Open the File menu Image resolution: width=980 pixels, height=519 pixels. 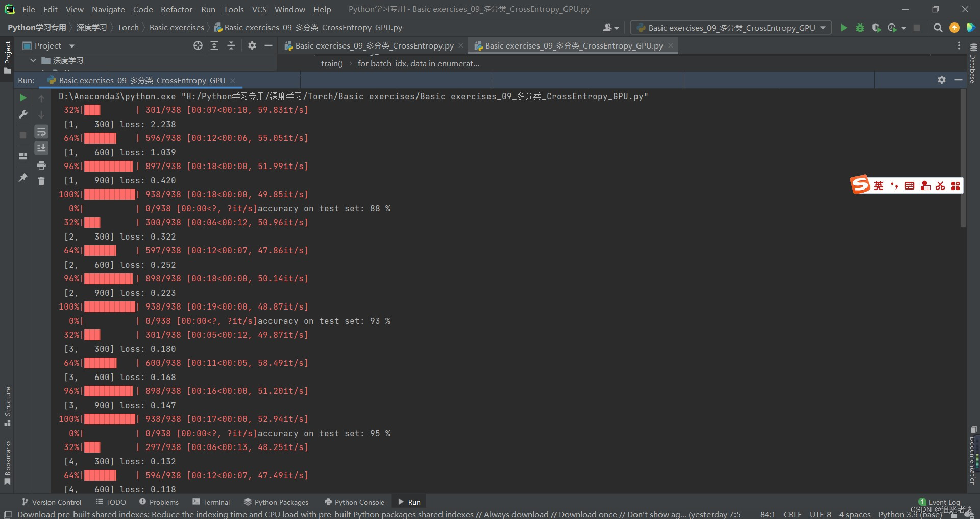29,9
